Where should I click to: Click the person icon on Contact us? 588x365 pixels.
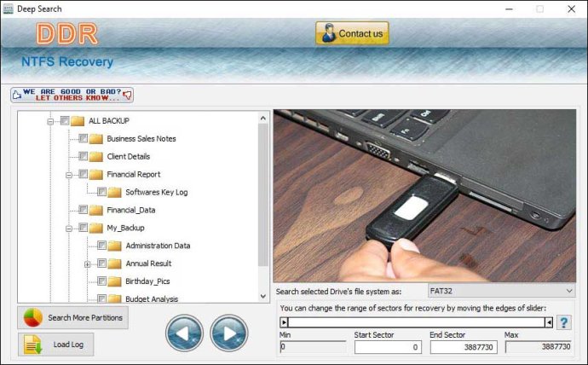(x=329, y=33)
